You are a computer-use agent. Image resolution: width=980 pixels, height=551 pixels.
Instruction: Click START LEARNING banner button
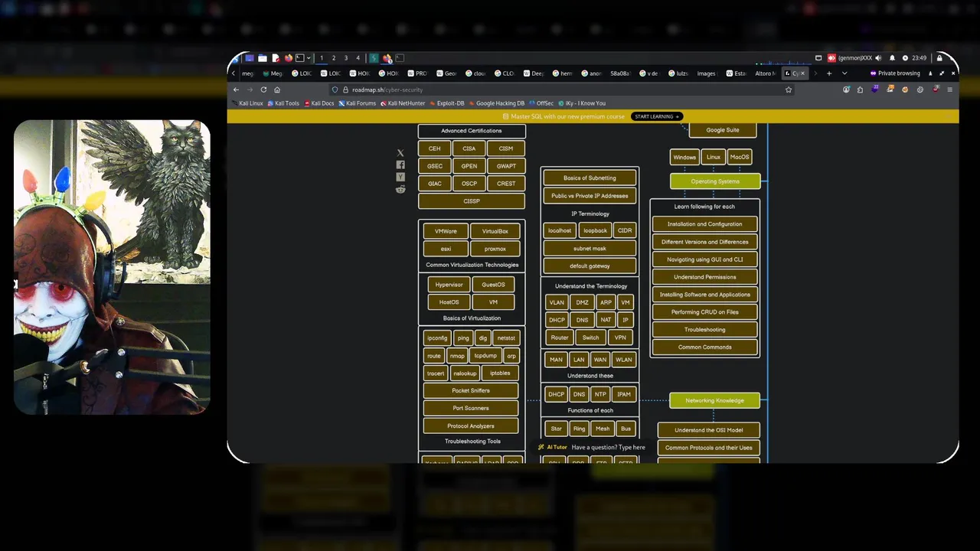[x=657, y=116]
